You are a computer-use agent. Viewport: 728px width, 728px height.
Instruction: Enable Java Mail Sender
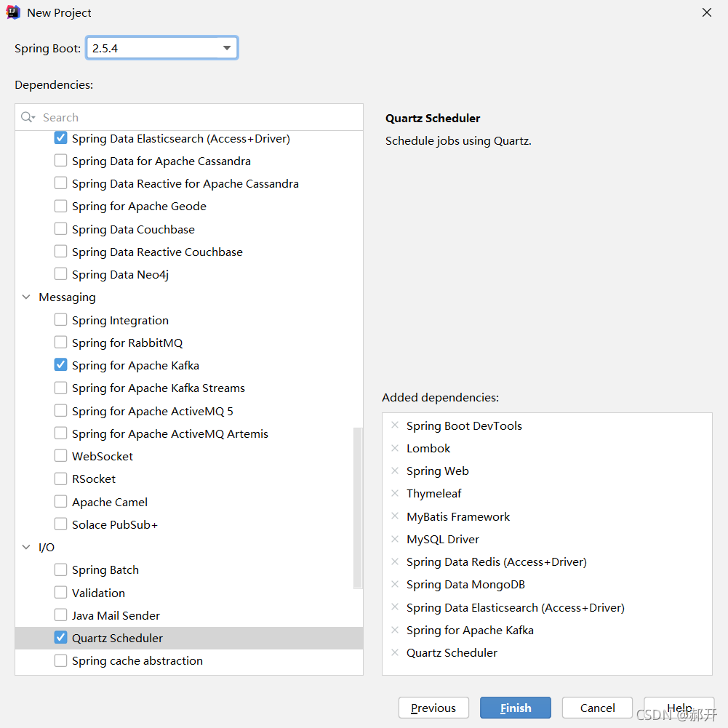tap(60, 615)
